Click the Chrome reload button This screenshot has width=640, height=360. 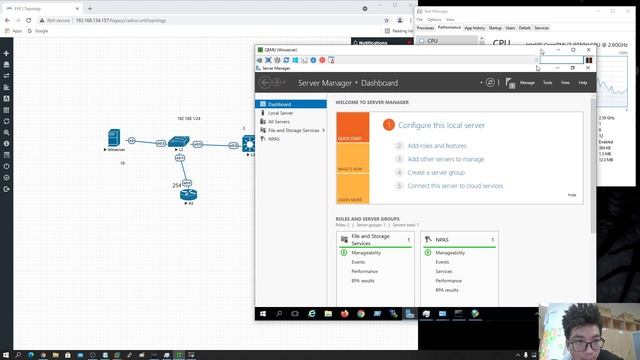click(x=28, y=20)
